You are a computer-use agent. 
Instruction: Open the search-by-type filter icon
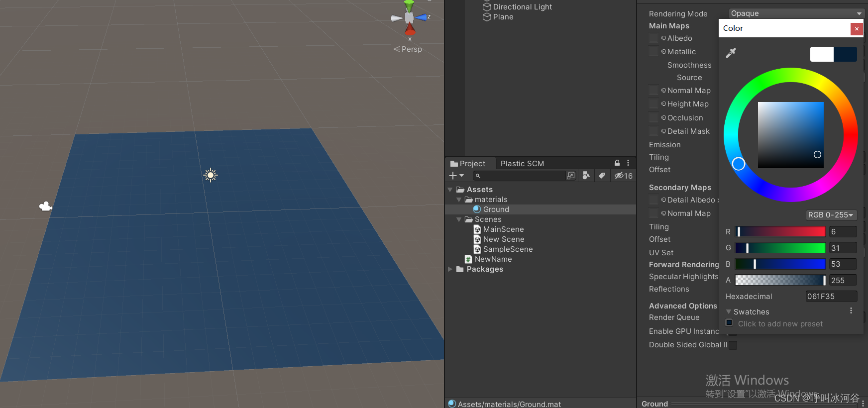[x=586, y=175]
